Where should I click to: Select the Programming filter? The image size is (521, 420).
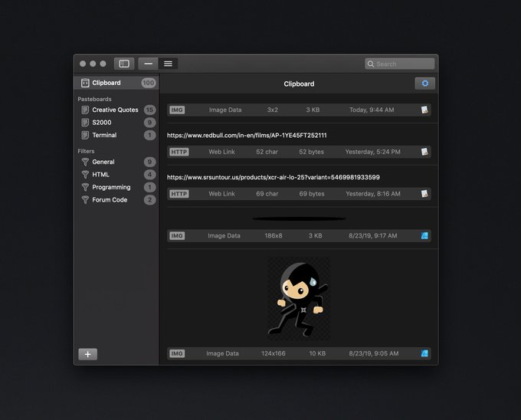[116, 187]
